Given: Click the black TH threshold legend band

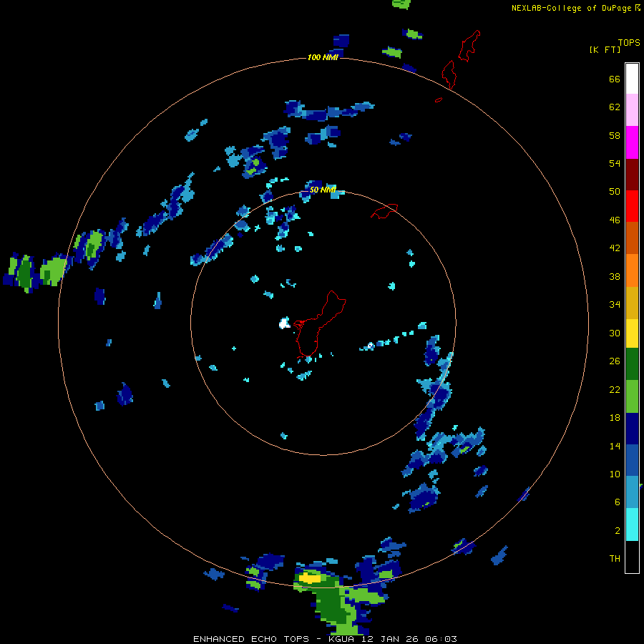Looking at the screenshot, I should coord(632,557).
